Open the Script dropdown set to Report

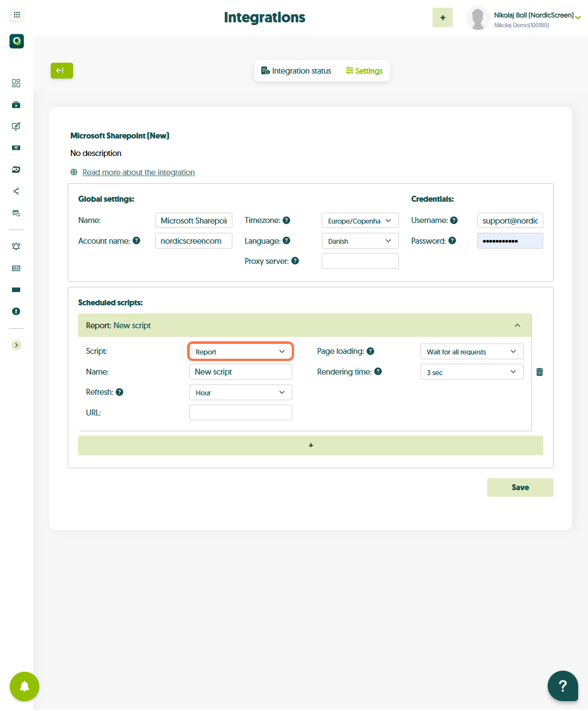coord(241,352)
